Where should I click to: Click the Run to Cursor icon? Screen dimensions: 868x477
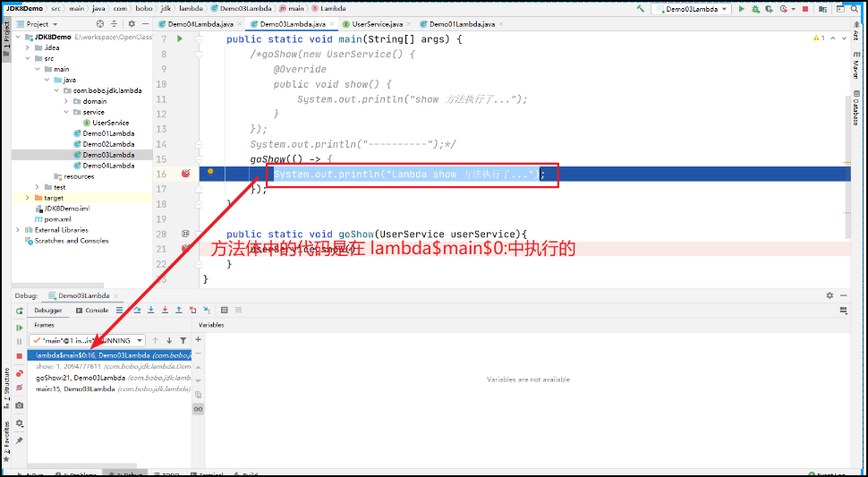207,310
